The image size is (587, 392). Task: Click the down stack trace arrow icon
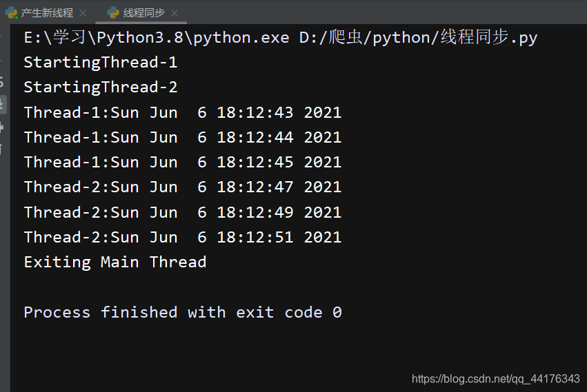pos(1,60)
